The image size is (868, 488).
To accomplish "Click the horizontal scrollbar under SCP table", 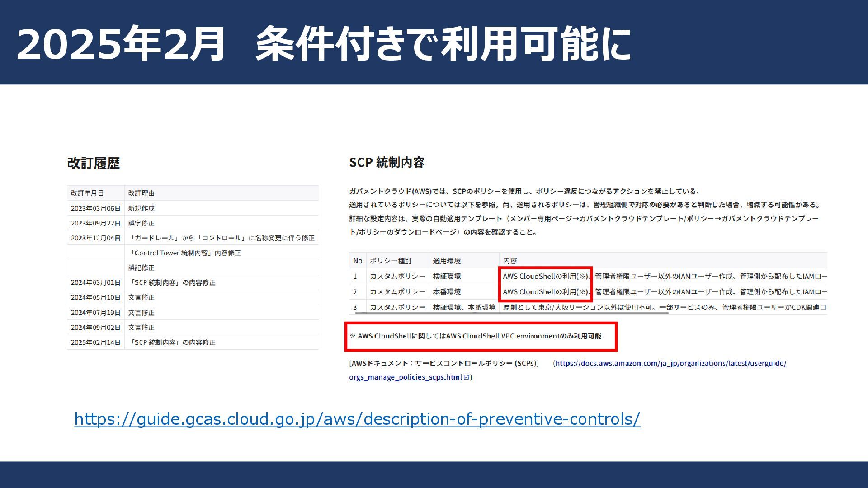I will pyautogui.click(x=511, y=312).
